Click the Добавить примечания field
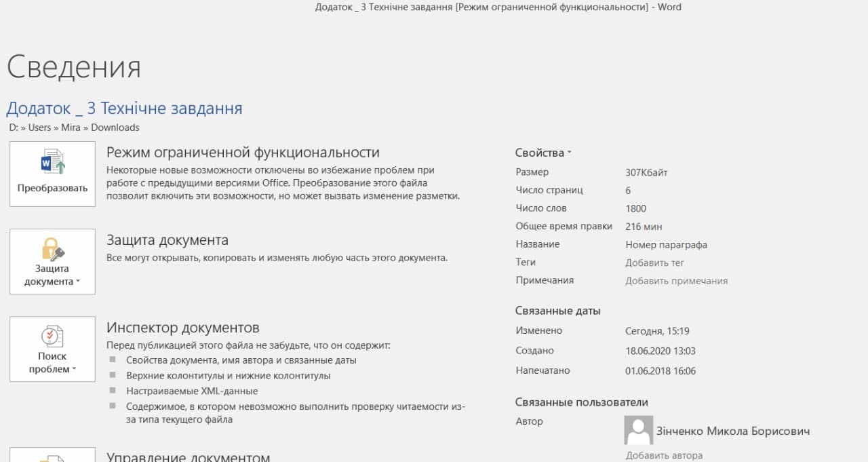Image resolution: width=868 pixels, height=462 pixels. click(x=676, y=280)
